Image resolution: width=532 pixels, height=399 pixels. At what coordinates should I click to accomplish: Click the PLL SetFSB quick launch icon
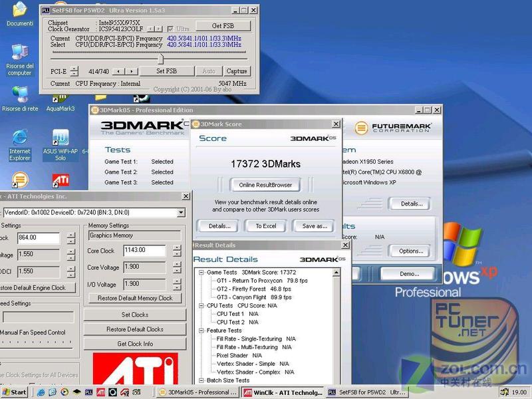89,392
